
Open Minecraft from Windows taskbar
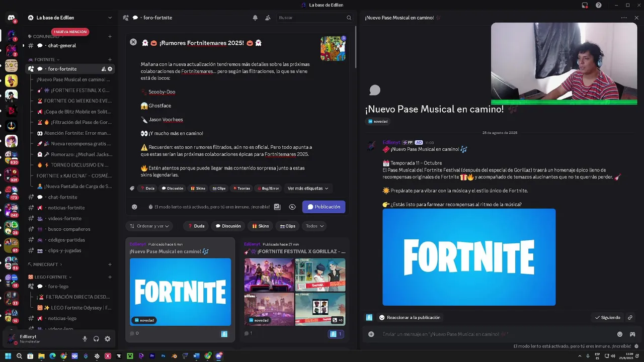coord(130,356)
